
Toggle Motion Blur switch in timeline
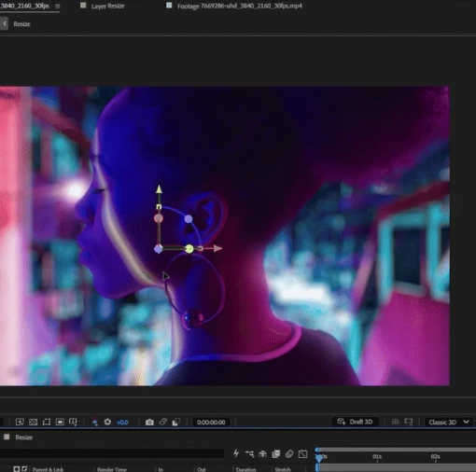click(x=289, y=454)
